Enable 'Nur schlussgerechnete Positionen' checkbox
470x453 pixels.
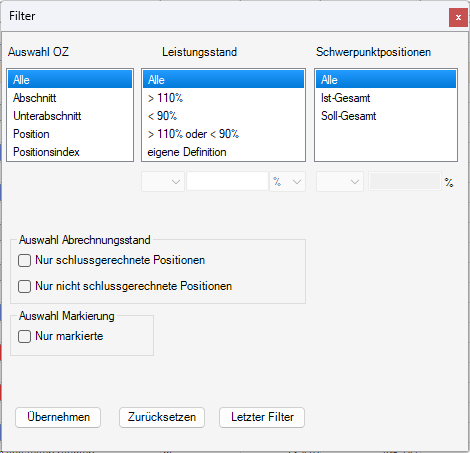[24, 260]
